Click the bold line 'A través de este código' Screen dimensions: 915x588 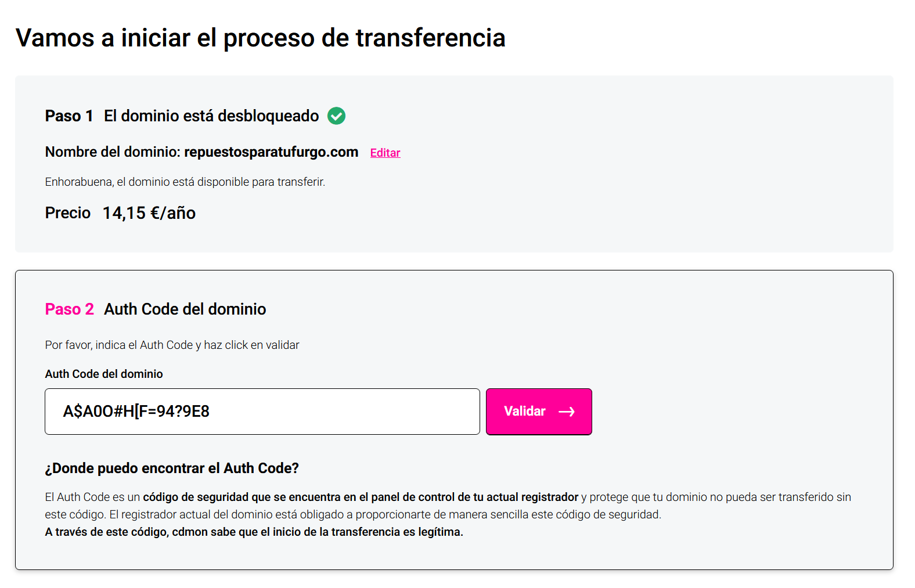254,532
